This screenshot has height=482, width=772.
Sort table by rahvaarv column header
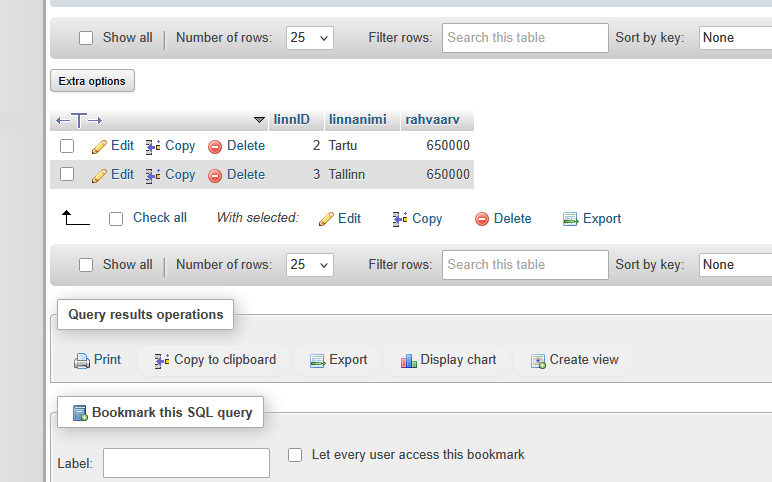(x=432, y=120)
